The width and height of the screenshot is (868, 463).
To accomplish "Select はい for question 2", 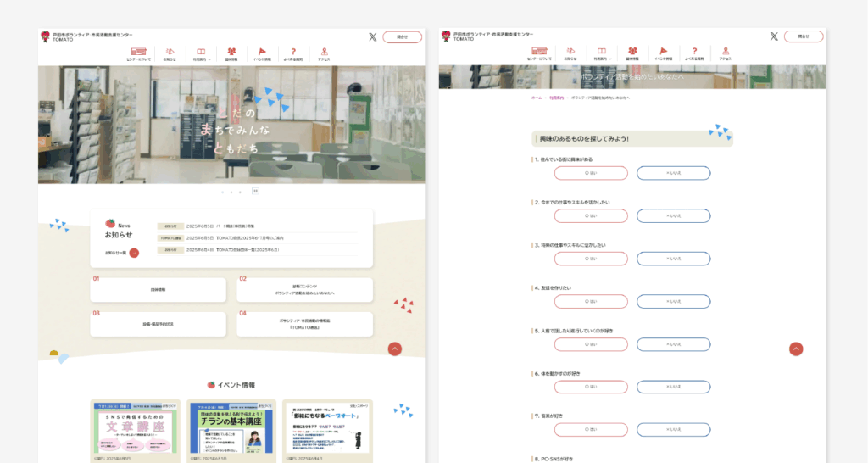I will (x=591, y=216).
